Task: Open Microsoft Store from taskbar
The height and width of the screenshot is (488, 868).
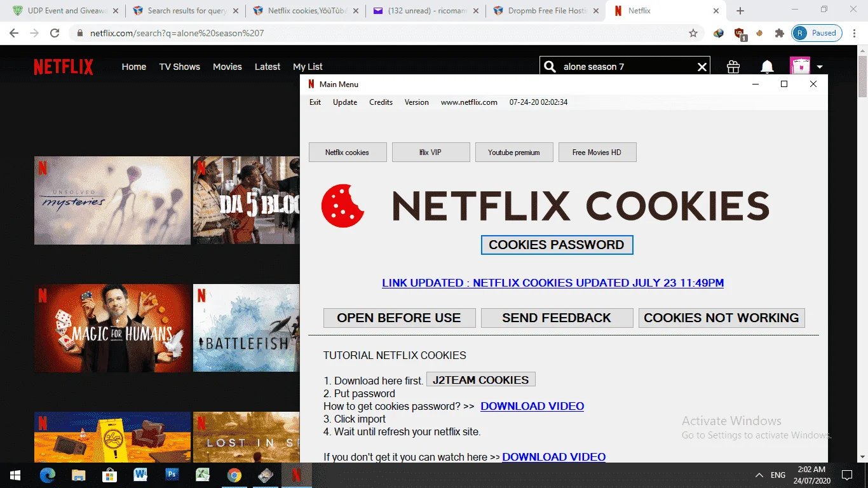Action: 109,475
